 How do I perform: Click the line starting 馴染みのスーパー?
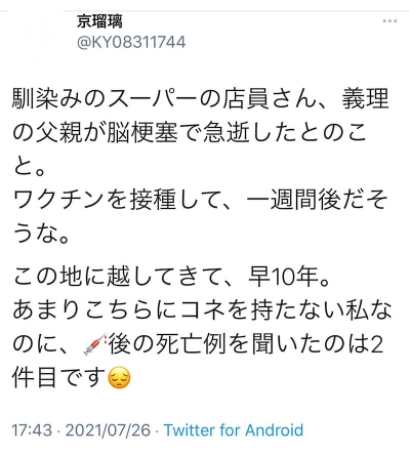pos(201,99)
